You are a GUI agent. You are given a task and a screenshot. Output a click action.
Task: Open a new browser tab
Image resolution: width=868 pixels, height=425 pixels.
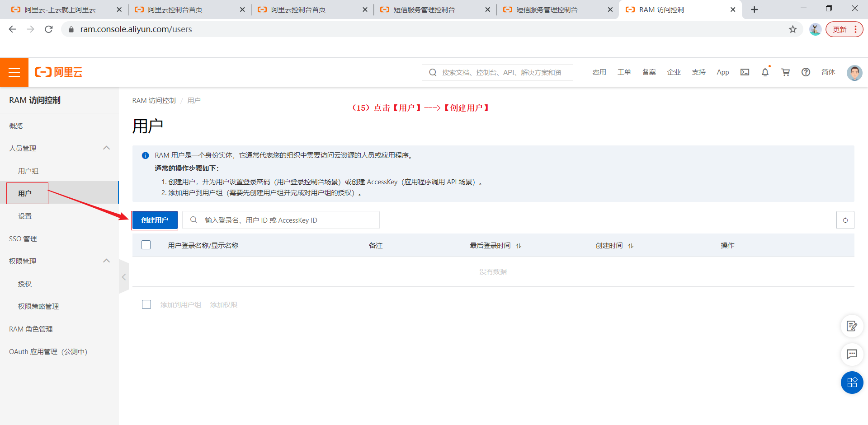click(754, 9)
